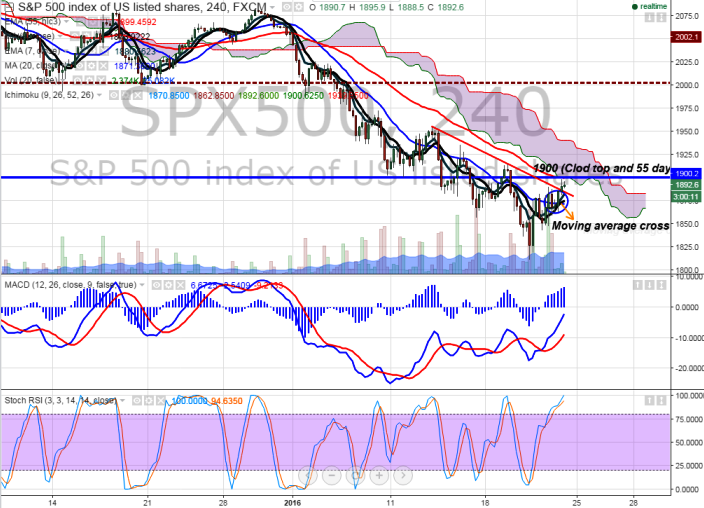Remove the EMA (7, close) indicator
Screen dimensions: 704x508
pyautogui.click(x=103, y=51)
